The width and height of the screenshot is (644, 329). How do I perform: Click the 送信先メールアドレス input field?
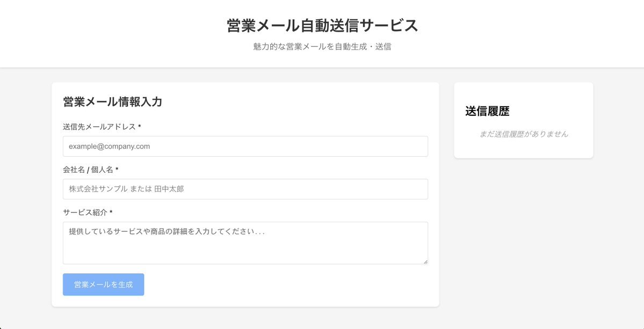pyautogui.click(x=245, y=147)
